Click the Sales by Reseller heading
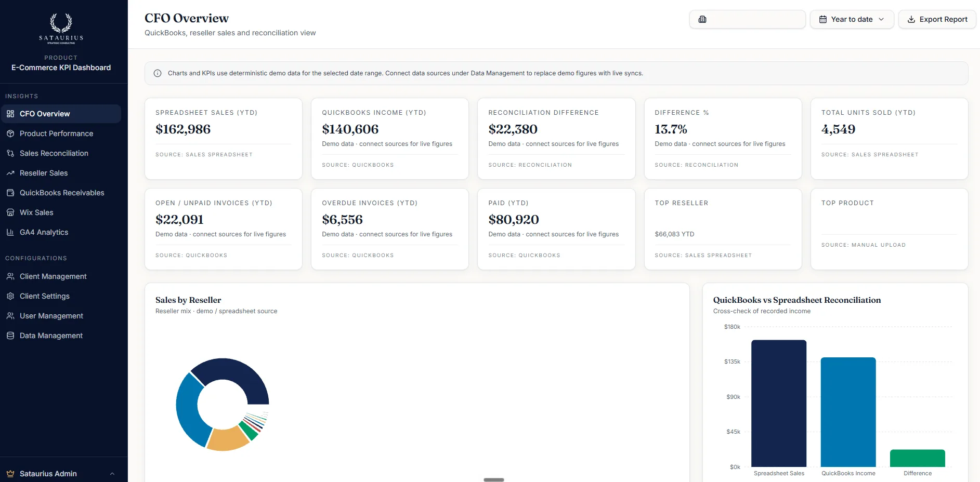The width and height of the screenshot is (980, 482). (x=188, y=300)
